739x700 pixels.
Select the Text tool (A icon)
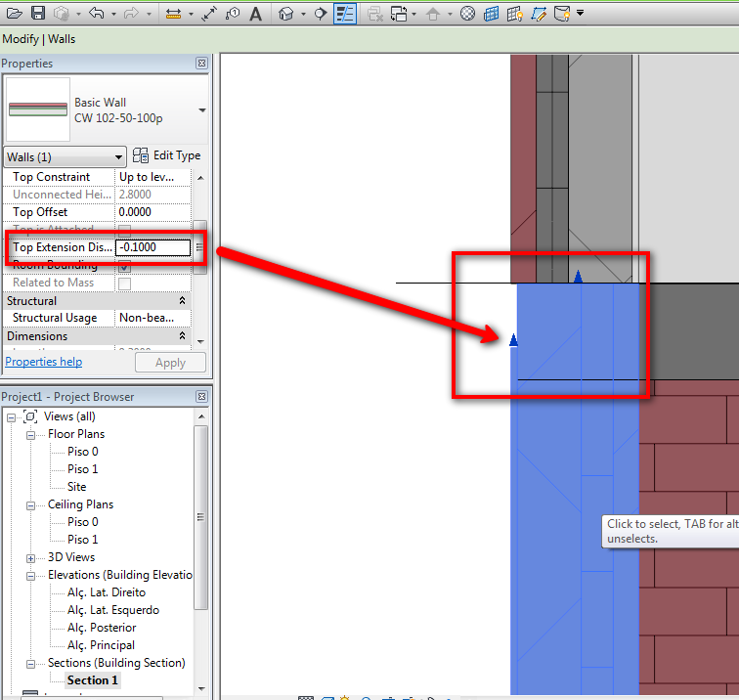(256, 14)
